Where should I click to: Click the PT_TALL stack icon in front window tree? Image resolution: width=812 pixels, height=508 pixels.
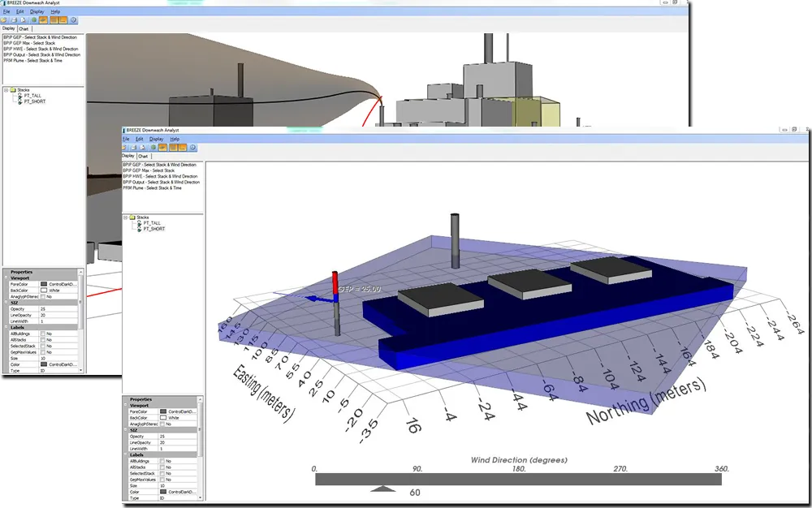[139, 223]
